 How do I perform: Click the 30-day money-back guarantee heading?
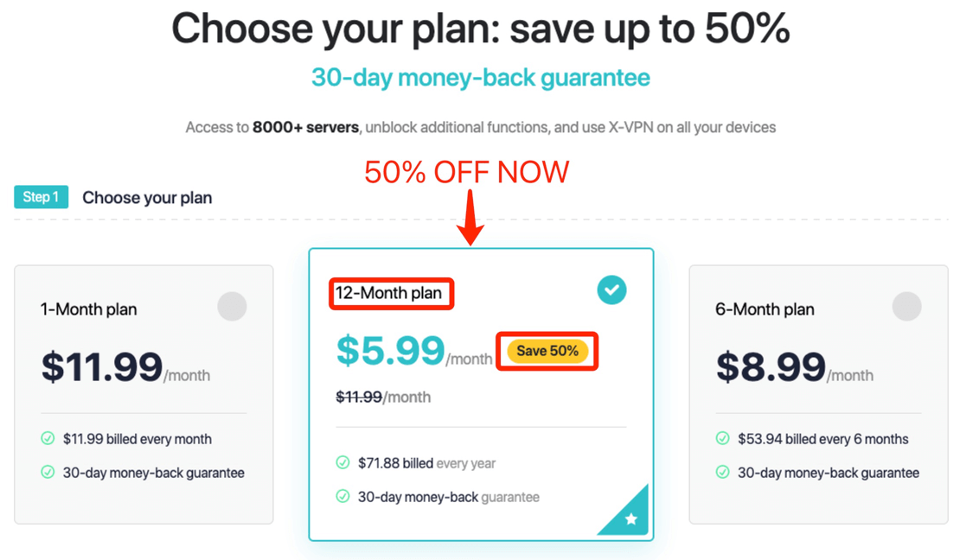(481, 78)
